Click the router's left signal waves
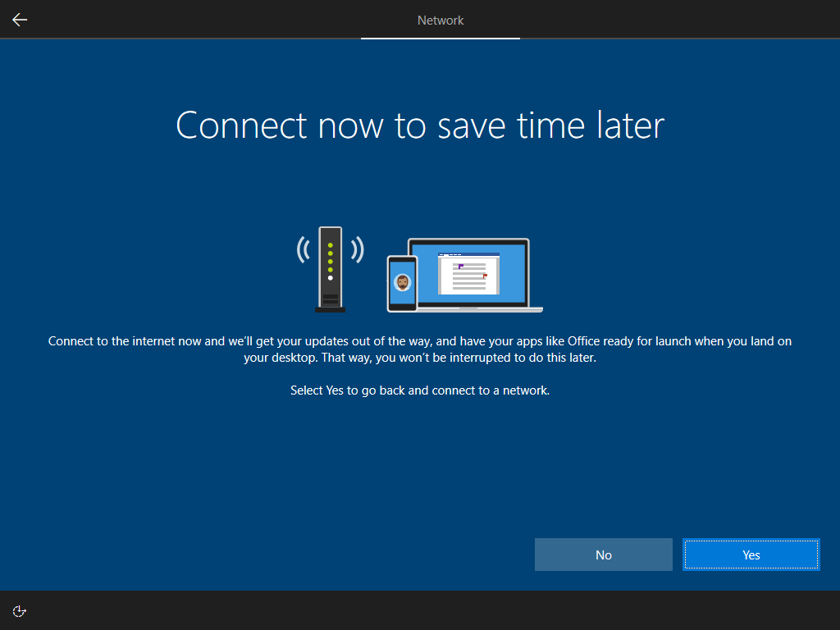The width and height of the screenshot is (840, 630). pos(304,250)
